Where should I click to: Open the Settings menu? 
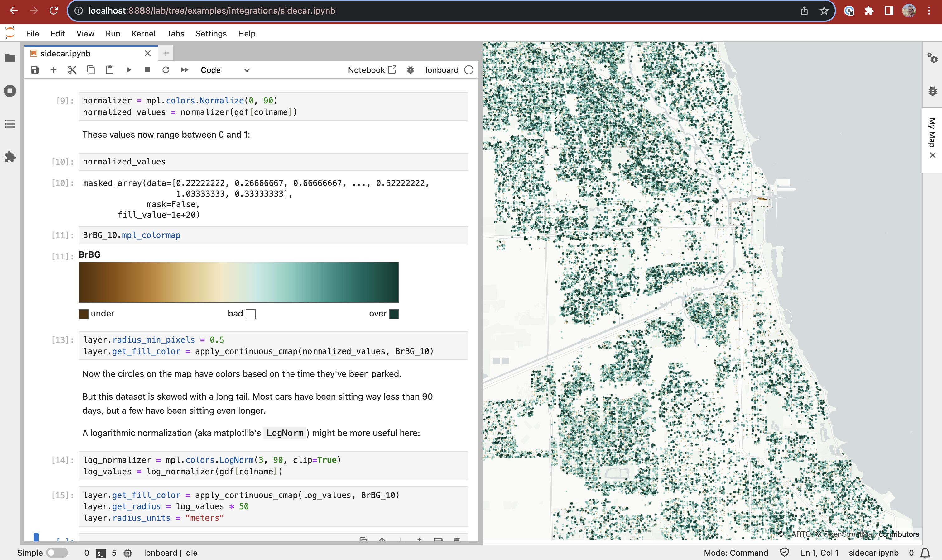coord(211,34)
